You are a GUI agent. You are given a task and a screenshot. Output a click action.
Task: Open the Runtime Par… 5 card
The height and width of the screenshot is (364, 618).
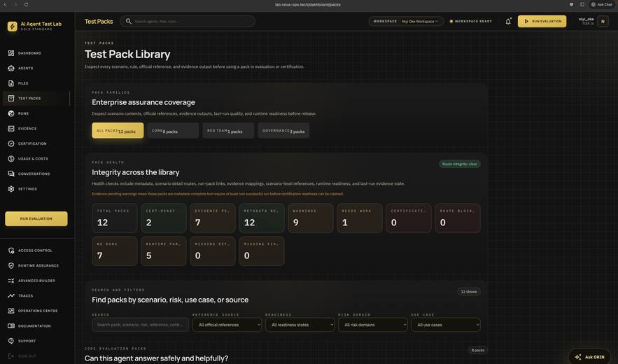click(x=164, y=251)
